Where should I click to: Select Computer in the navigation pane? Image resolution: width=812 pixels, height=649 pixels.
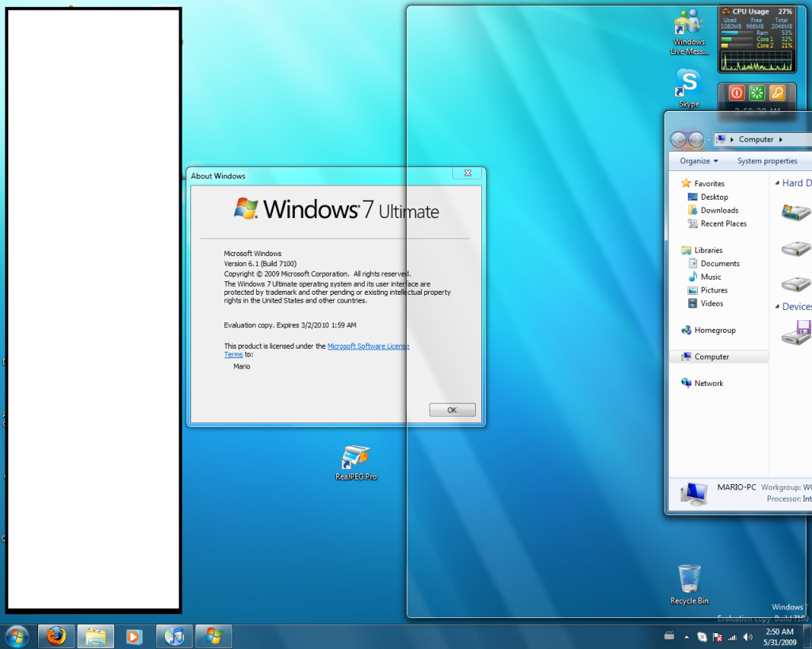718,357
